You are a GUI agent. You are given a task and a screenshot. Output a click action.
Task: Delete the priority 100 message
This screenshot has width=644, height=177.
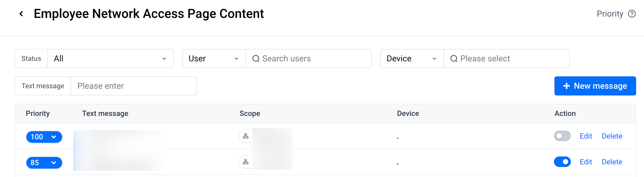coord(612,136)
